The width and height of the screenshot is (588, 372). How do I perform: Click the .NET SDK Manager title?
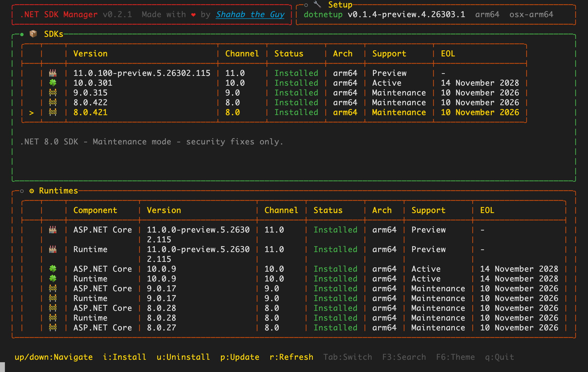click(x=59, y=14)
